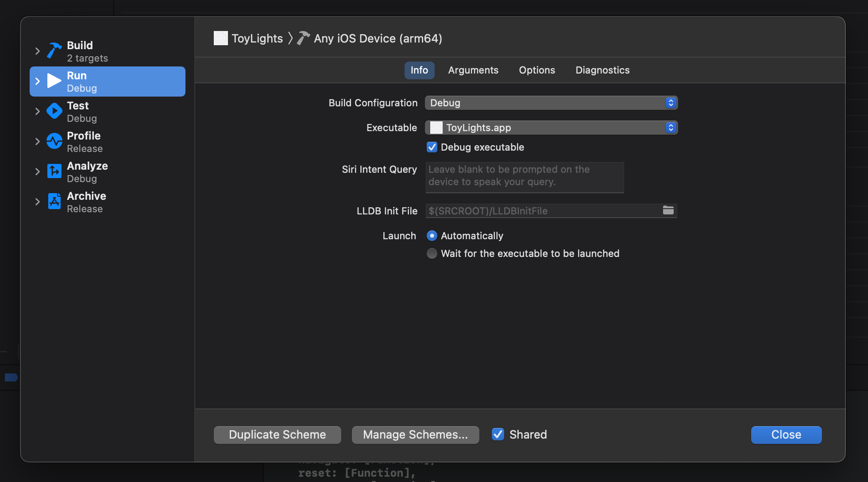Click the ToyLights scheme icon in breadcrumb

coord(220,39)
